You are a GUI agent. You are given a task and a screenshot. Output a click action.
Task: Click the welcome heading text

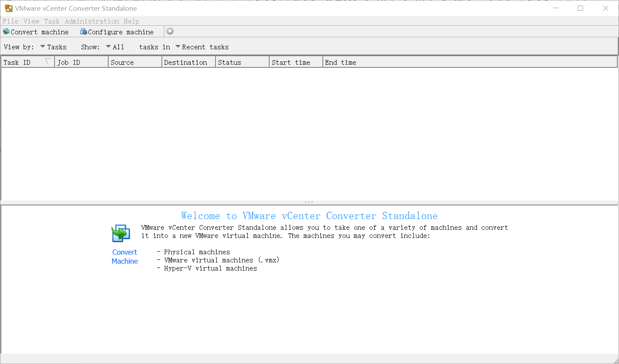click(309, 216)
